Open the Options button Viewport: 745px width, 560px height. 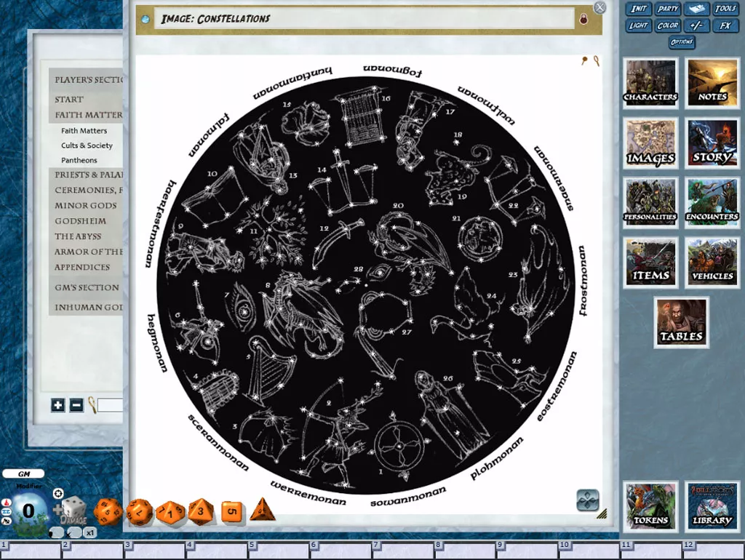click(682, 42)
